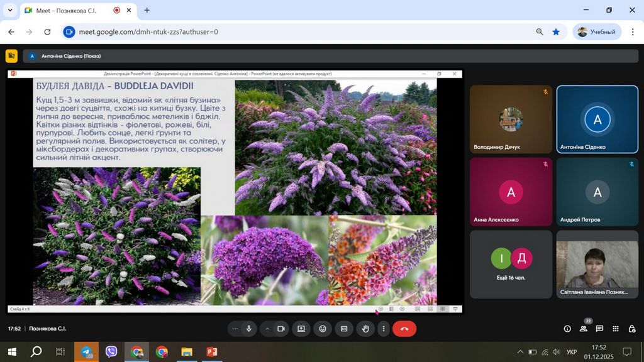Open the activities grid icon
The width and height of the screenshot is (644, 362).
pos(616,329)
